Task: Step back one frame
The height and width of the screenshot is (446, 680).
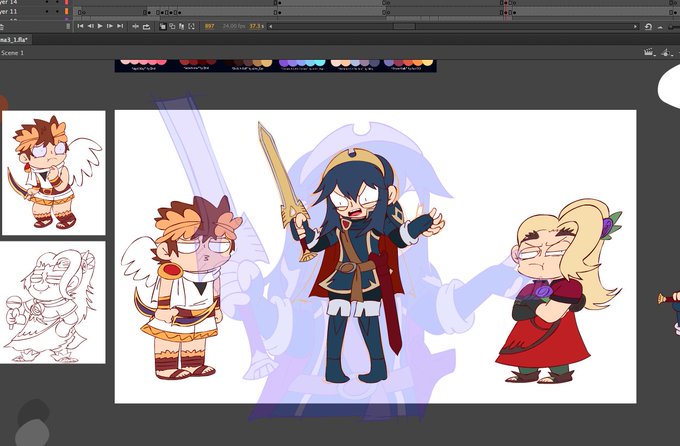Action: [x=90, y=26]
